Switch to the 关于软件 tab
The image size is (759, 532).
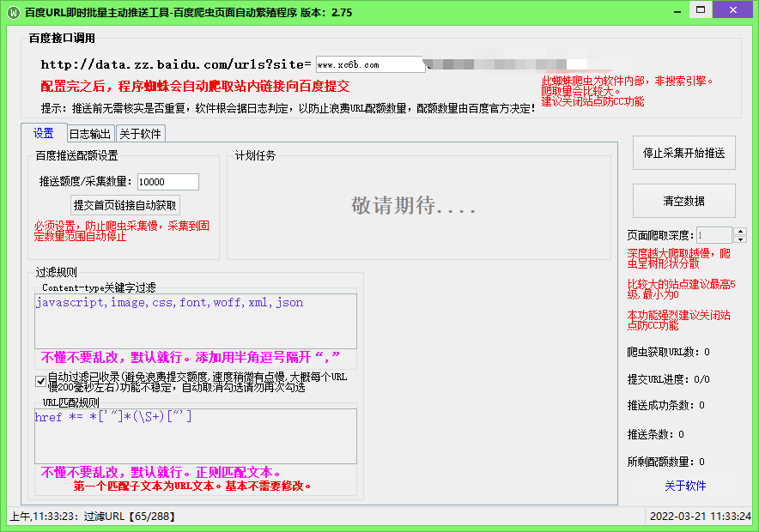coord(141,133)
